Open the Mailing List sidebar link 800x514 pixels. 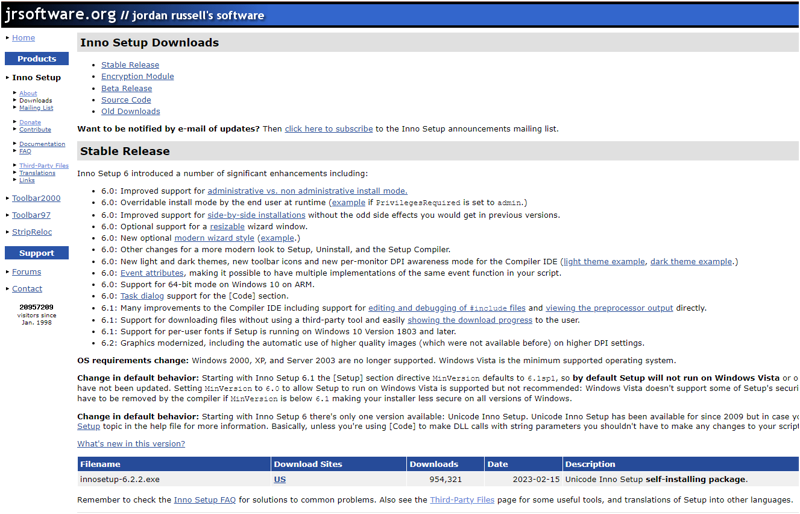[36, 108]
